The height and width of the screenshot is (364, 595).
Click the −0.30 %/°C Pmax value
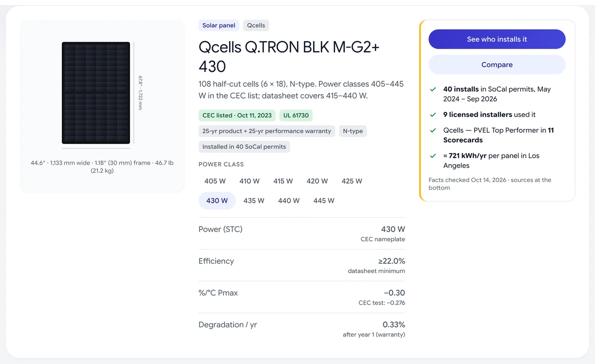394,293
